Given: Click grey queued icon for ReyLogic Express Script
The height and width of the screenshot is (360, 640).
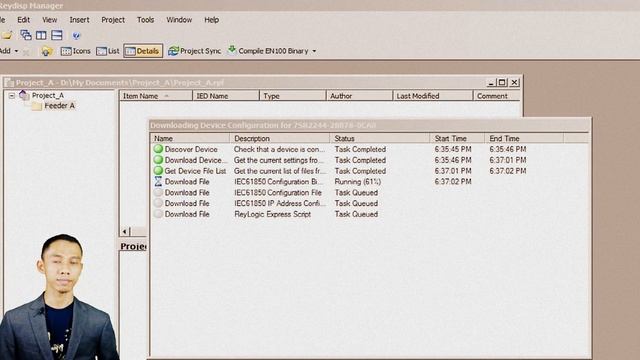Looking at the screenshot, I should 158,214.
